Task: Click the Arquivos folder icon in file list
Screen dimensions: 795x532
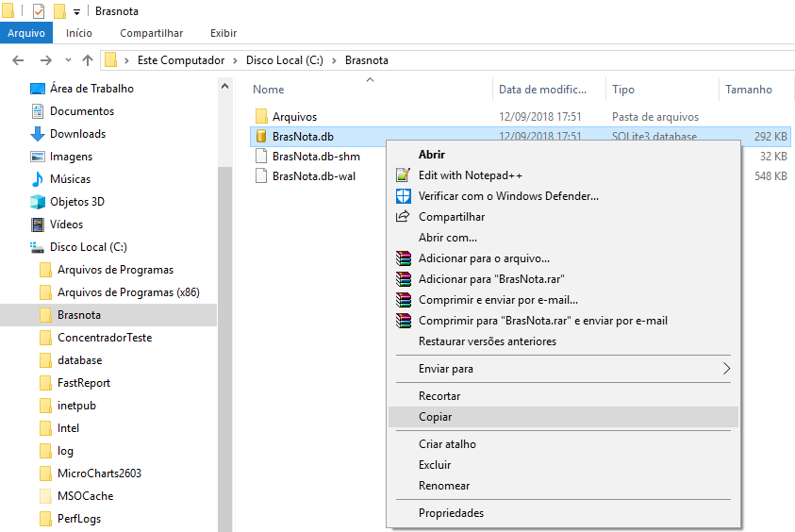Action: [x=261, y=116]
